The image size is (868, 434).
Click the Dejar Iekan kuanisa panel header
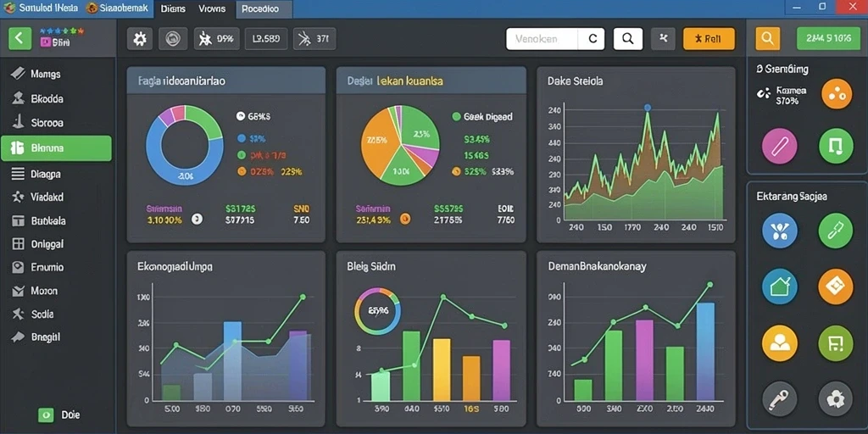431,81
